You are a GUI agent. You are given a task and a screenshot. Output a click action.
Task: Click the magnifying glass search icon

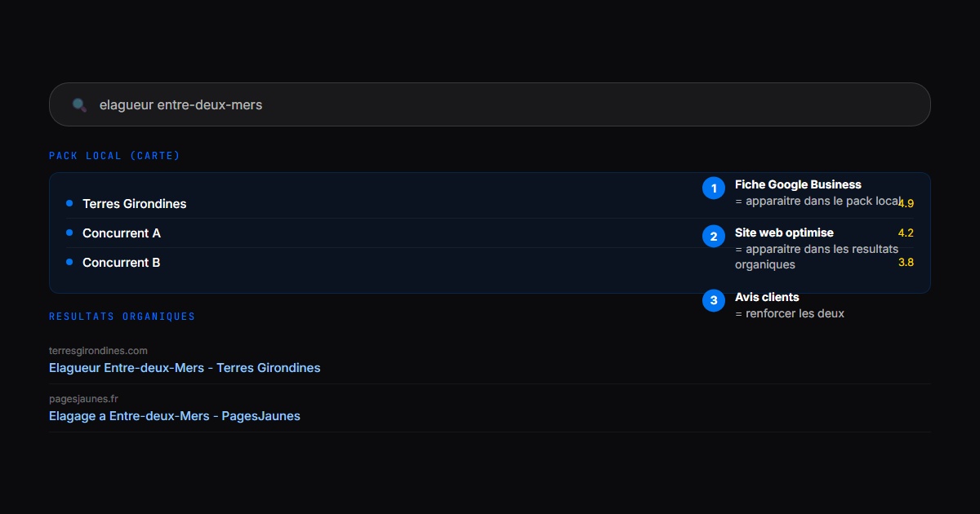[x=79, y=104]
